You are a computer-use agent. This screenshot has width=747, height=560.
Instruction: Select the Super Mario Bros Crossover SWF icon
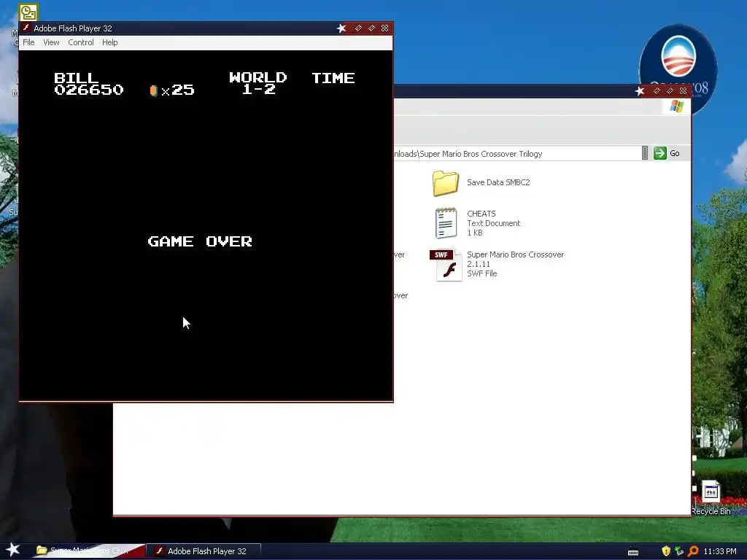446,265
